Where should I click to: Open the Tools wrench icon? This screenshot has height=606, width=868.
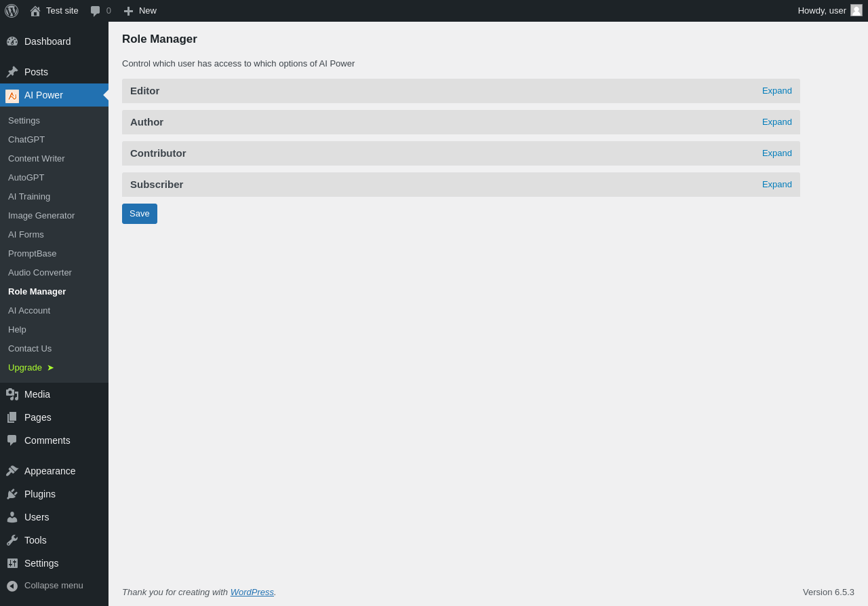12,540
